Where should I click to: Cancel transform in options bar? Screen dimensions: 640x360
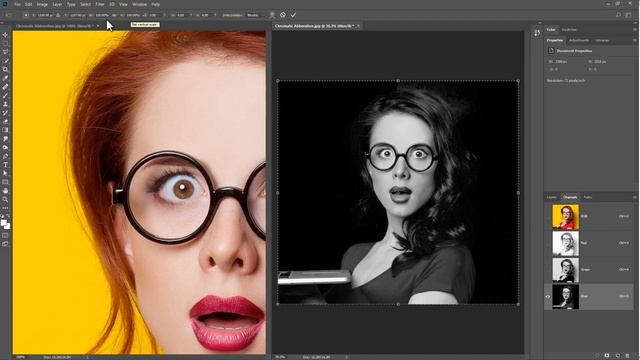click(282, 15)
